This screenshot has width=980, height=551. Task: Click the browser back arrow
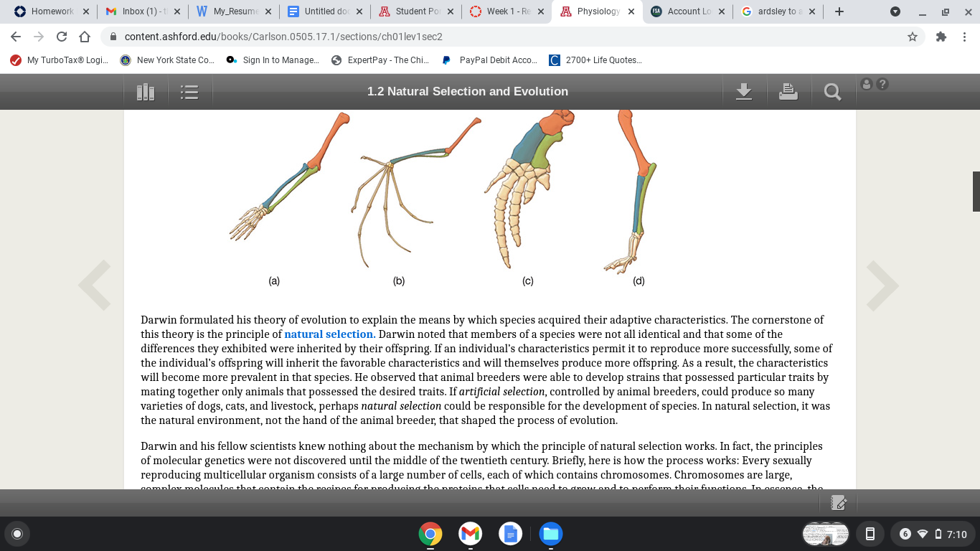pyautogui.click(x=17, y=37)
